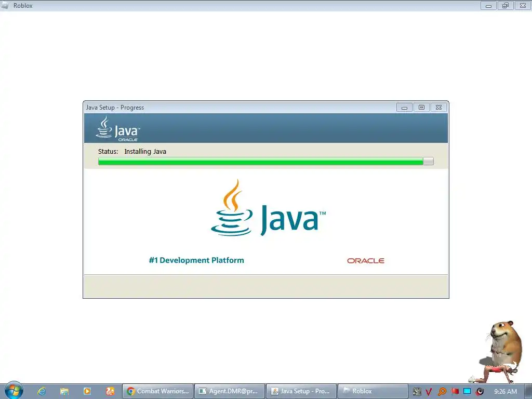The height and width of the screenshot is (399, 532).
Task: Click the 'Installing Java' status text
Action: 145,151
